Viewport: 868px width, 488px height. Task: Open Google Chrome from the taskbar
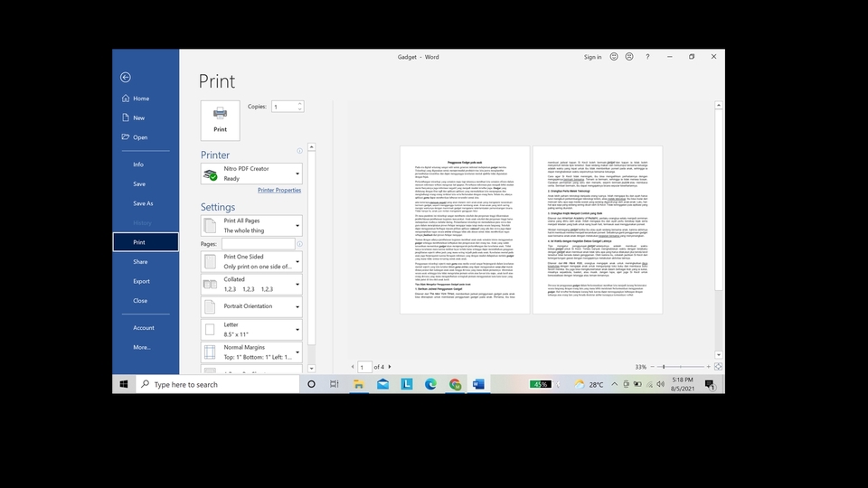pyautogui.click(x=455, y=384)
